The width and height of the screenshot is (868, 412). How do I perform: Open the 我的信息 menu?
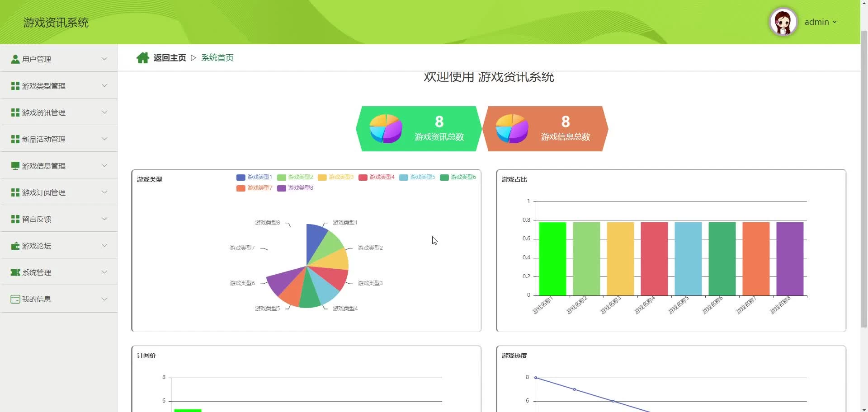[x=59, y=299]
